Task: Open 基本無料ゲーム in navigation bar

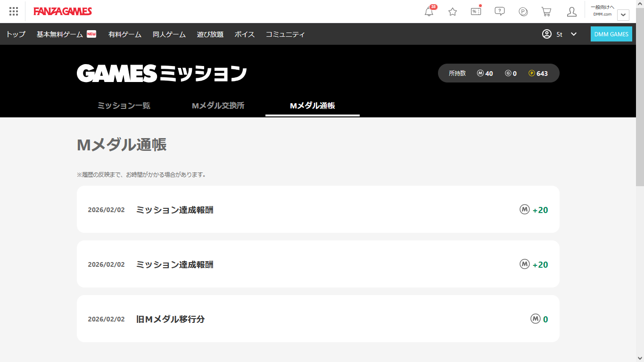Action: [60, 34]
